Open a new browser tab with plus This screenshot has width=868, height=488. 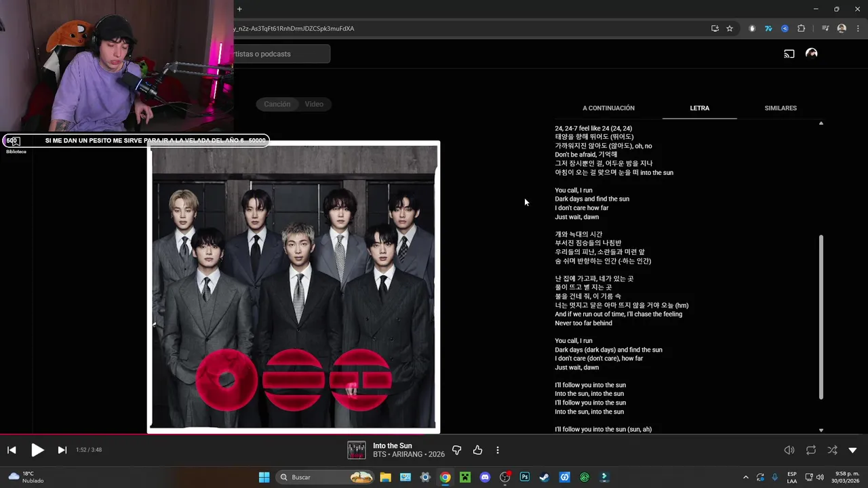(x=239, y=9)
